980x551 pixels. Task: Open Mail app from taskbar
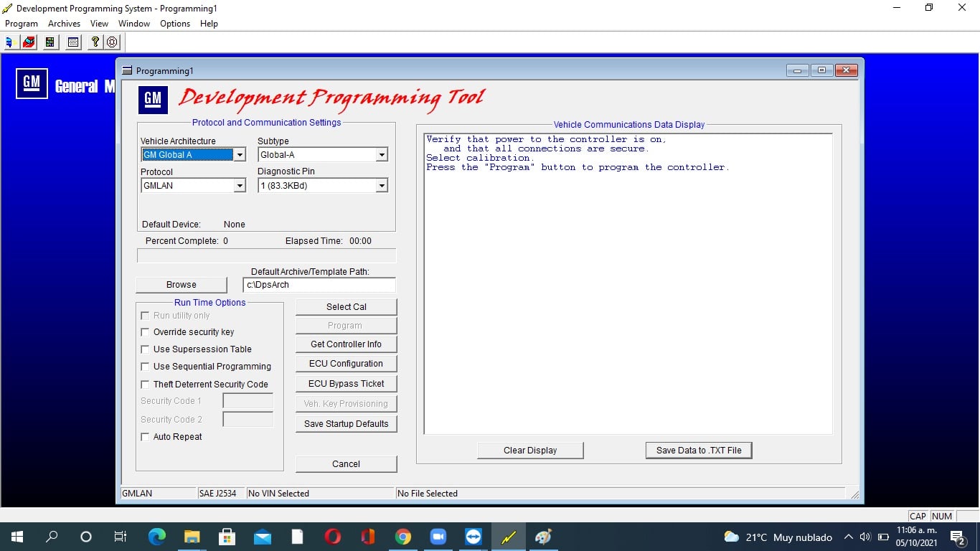coord(262,537)
